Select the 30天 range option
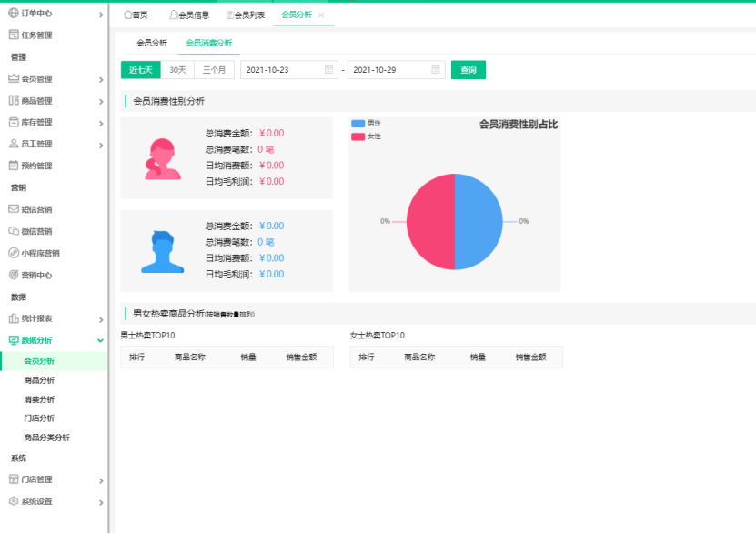This screenshot has height=534, width=756. 177,70
